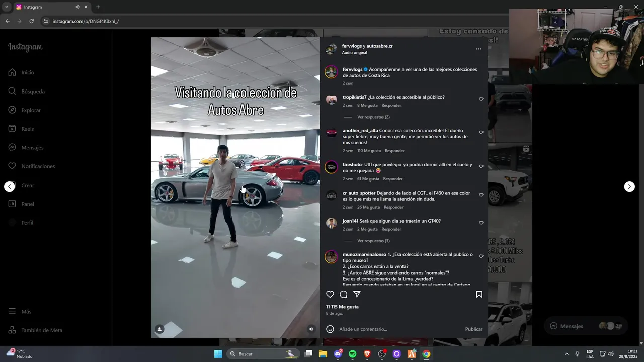
Task: Open tab search dropdown
Action: (6, 7)
